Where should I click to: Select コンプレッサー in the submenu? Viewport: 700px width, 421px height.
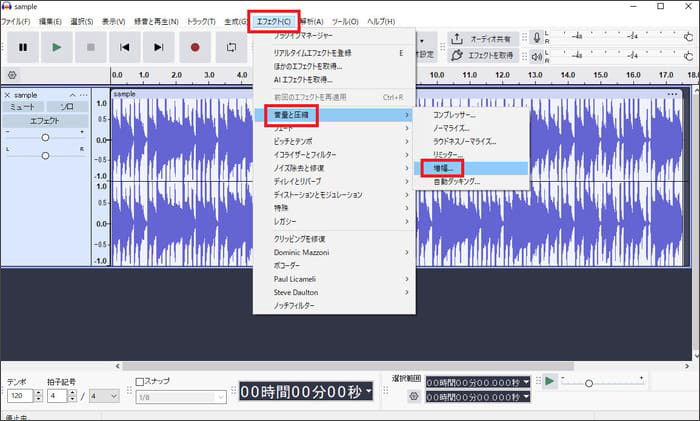point(471,115)
